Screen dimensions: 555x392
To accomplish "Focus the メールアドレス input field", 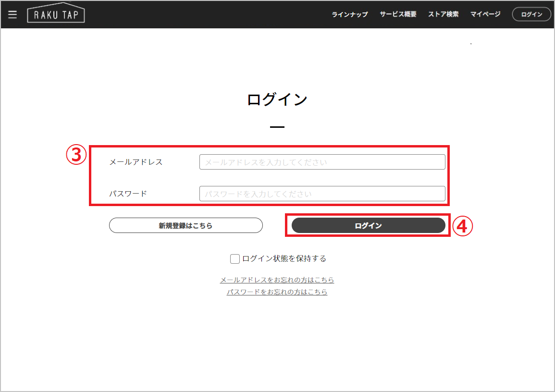I will (322, 162).
